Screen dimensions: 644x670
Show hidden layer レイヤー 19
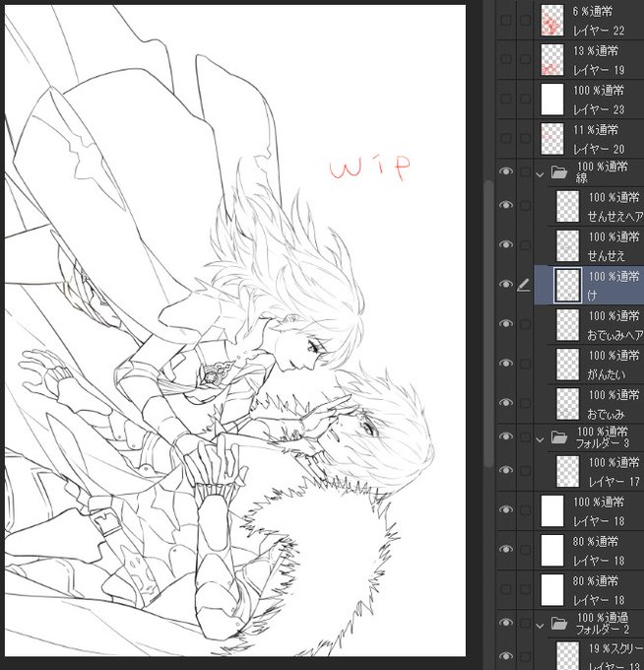click(506, 59)
